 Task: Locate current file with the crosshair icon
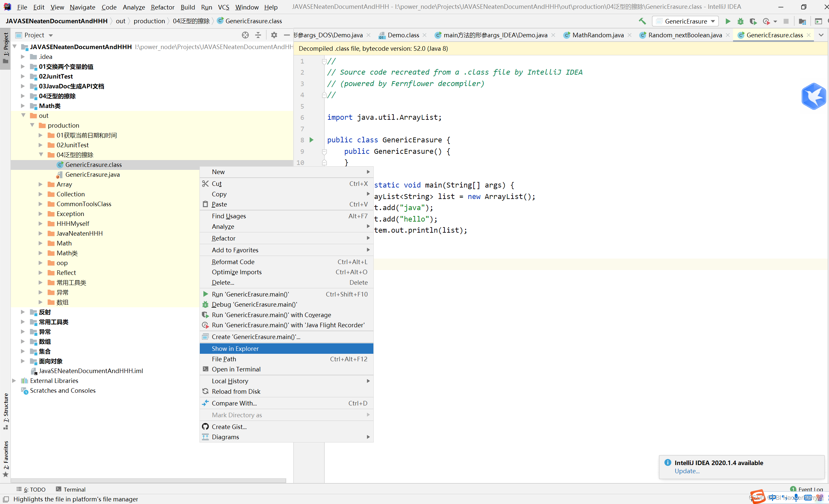point(245,35)
